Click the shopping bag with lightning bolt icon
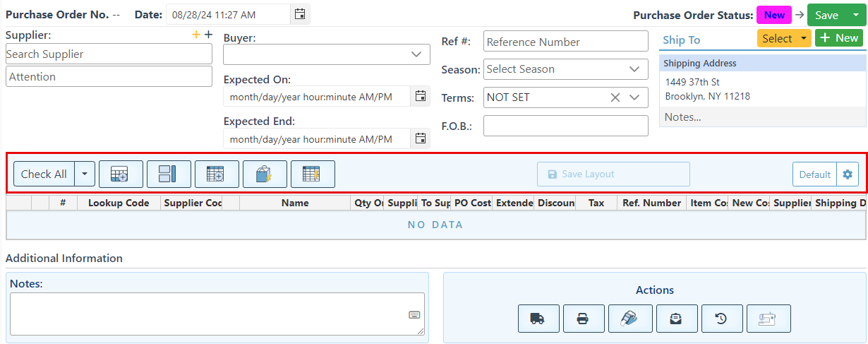The height and width of the screenshot is (344, 868). (x=265, y=174)
